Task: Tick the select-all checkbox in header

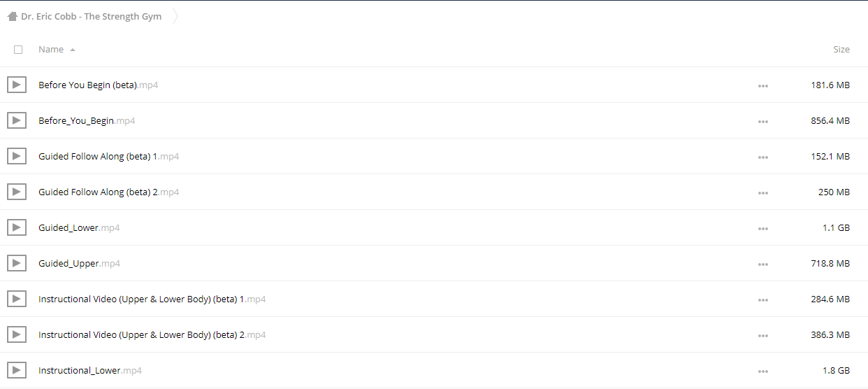Action: (x=18, y=50)
